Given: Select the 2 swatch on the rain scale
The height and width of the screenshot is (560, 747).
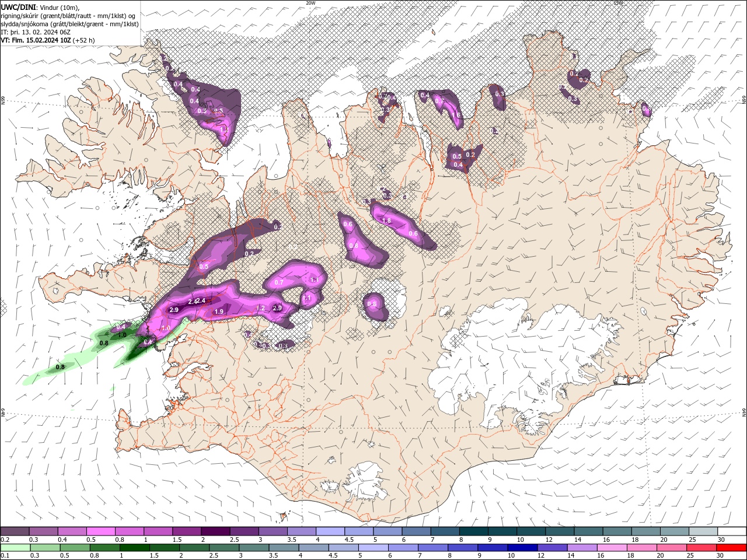Looking at the screenshot, I should click(x=194, y=548).
